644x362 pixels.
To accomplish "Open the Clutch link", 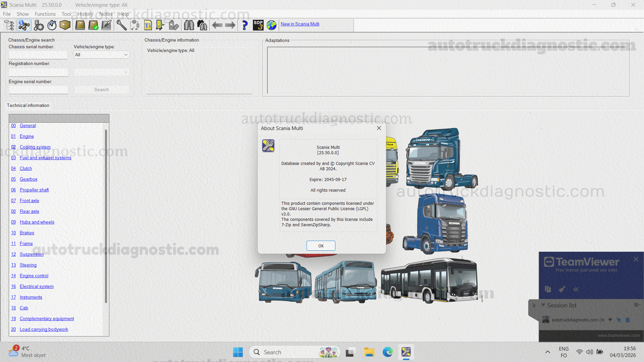I will pos(26,168).
